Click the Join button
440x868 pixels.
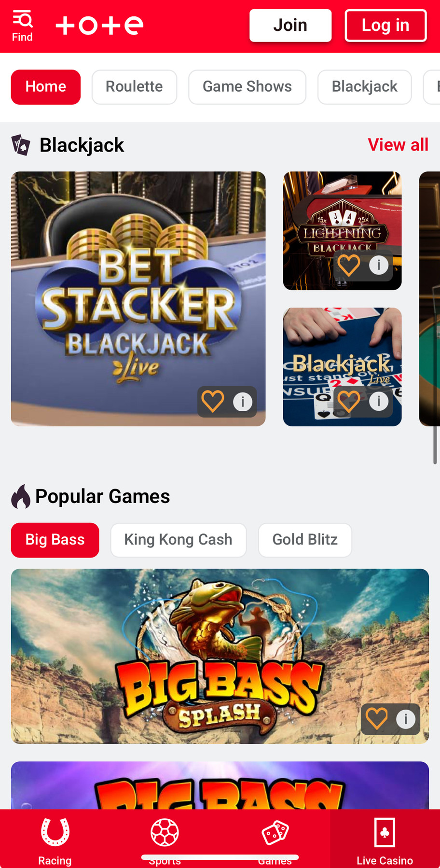(290, 26)
